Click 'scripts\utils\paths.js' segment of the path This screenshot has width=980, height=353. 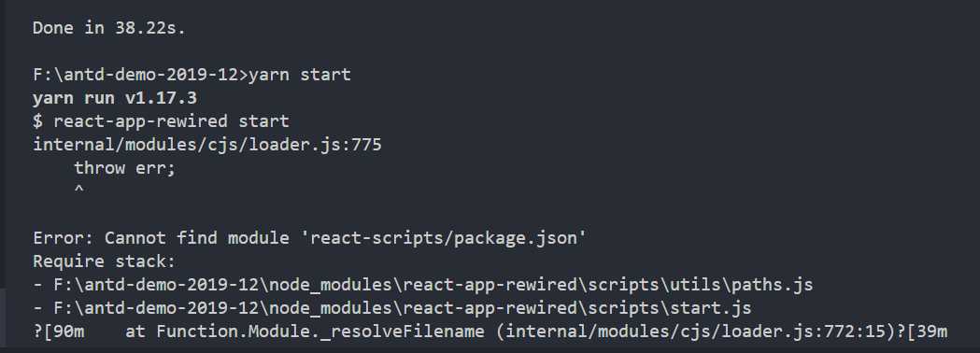point(700,285)
